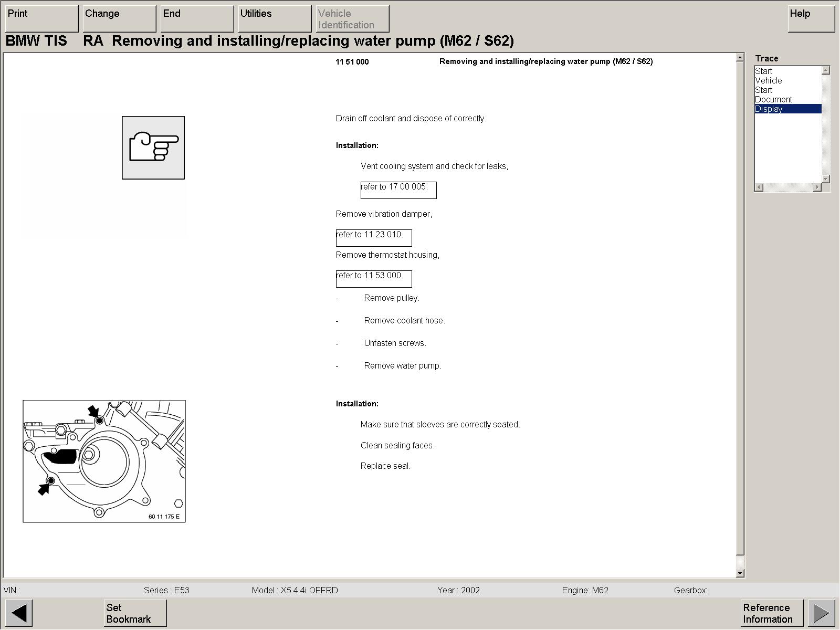Click the back arrow navigation button
The width and height of the screenshot is (840, 630).
(x=19, y=613)
